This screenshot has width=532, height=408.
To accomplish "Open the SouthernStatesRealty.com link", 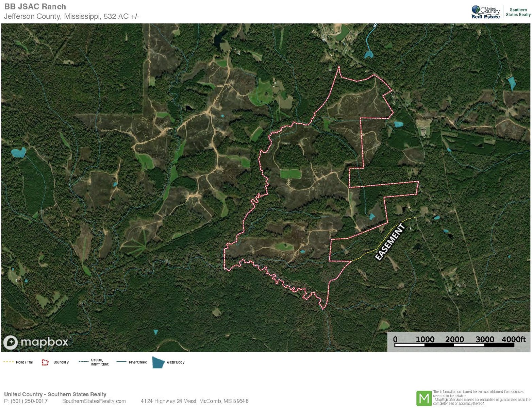I will click(x=94, y=401).
